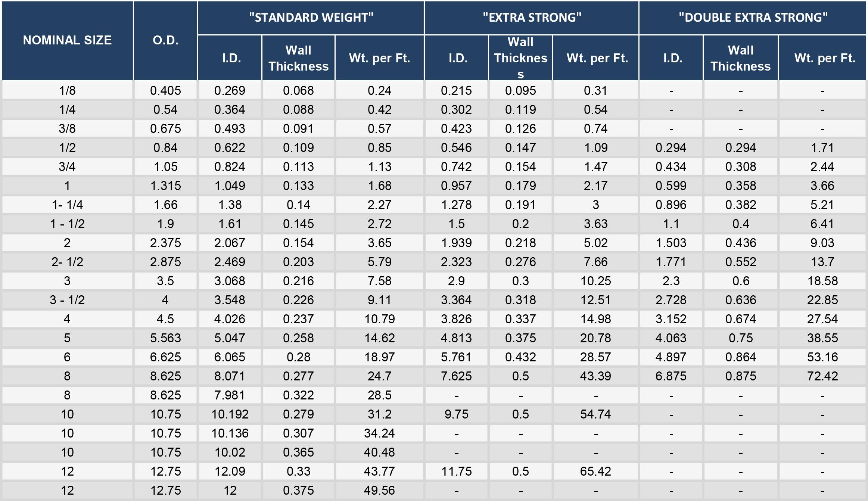Click Wall Thickness header under Standard Weight
868x501 pixels.
[298, 58]
